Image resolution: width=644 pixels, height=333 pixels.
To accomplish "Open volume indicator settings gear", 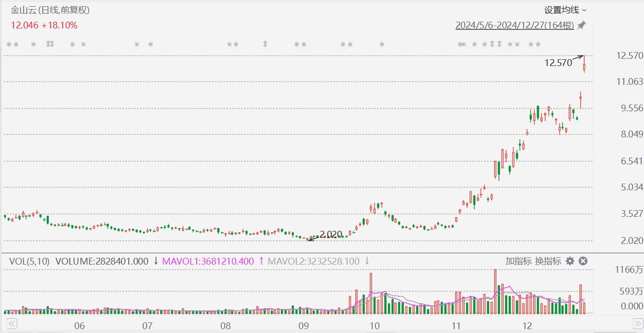I will 570,261.
